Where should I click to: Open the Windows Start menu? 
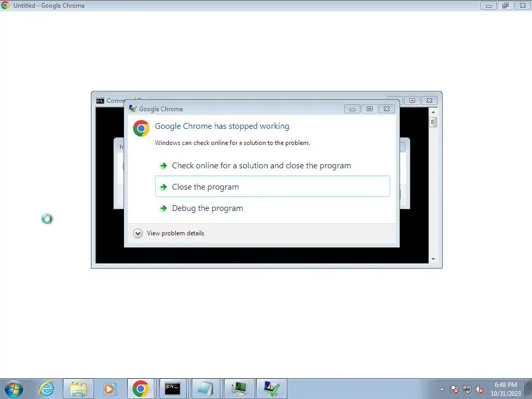point(14,389)
